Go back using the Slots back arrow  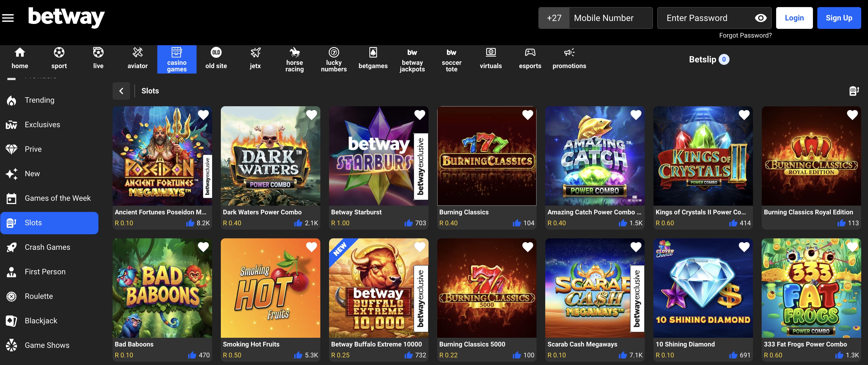(x=121, y=91)
